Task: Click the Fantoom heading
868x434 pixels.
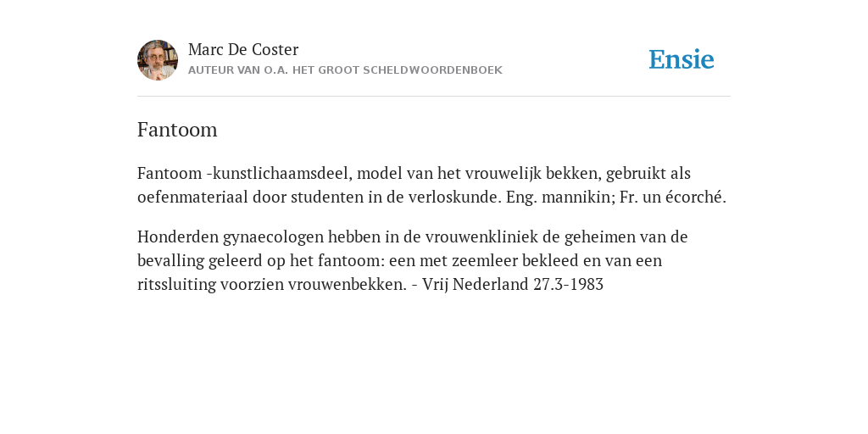Action: point(177,130)
